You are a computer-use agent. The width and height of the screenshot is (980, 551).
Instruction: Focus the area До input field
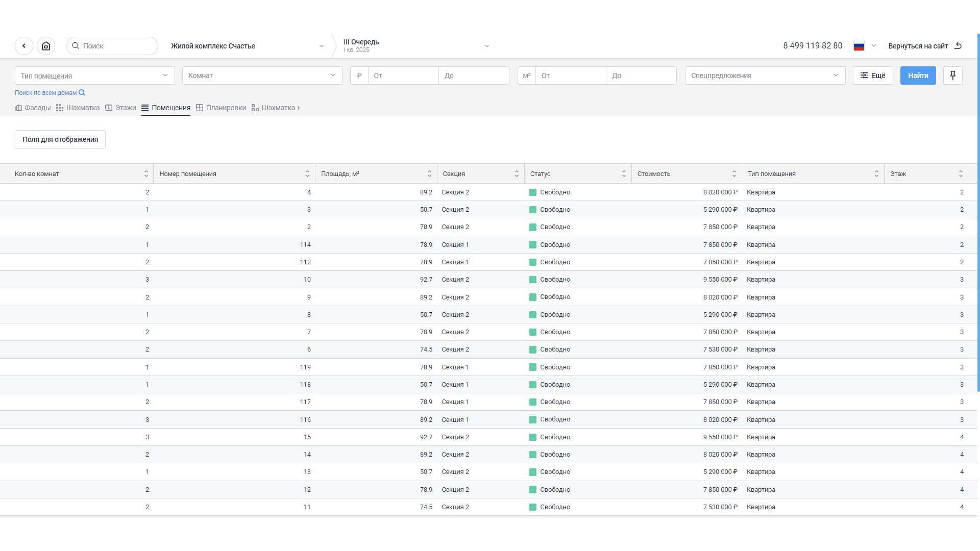[641, 76]
